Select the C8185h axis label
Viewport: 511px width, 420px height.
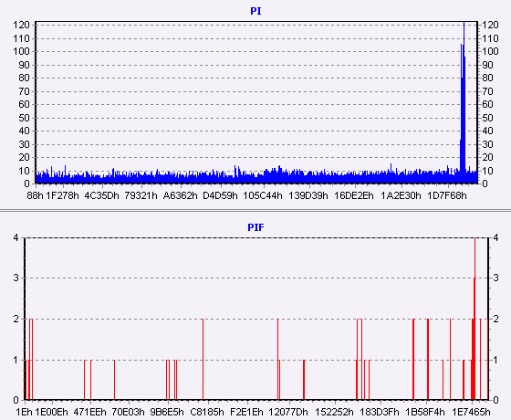pos(207,412)
